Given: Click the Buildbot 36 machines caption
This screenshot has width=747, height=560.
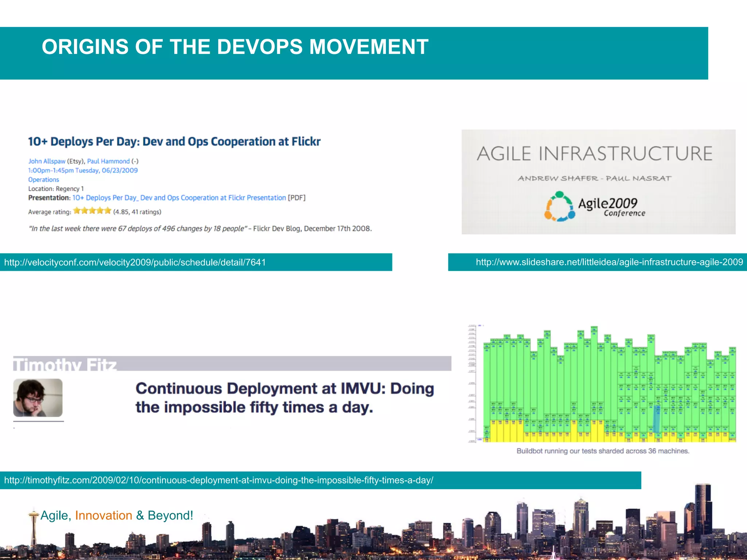Looking at the screenshot, I should coord(603,451).
